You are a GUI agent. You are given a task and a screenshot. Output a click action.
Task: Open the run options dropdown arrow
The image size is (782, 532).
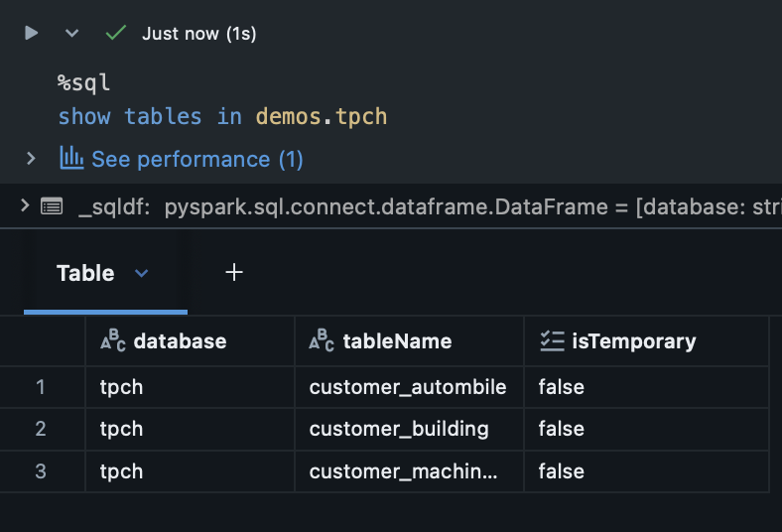click(x=71, y=33)
